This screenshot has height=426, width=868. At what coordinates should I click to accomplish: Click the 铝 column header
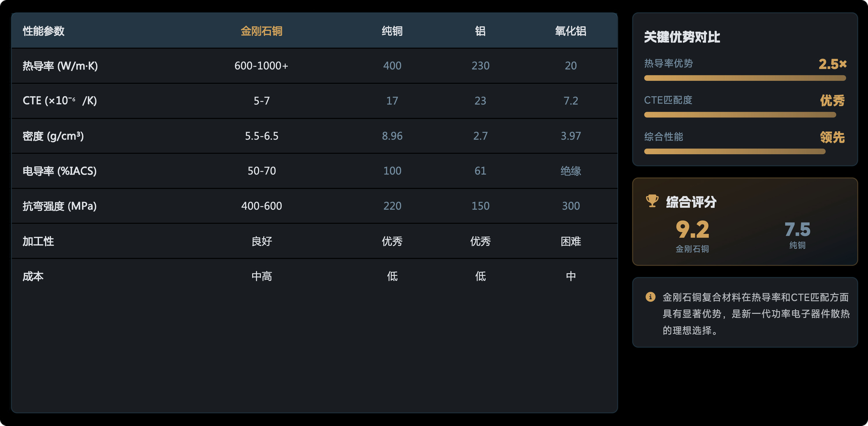tap(480, 31)
